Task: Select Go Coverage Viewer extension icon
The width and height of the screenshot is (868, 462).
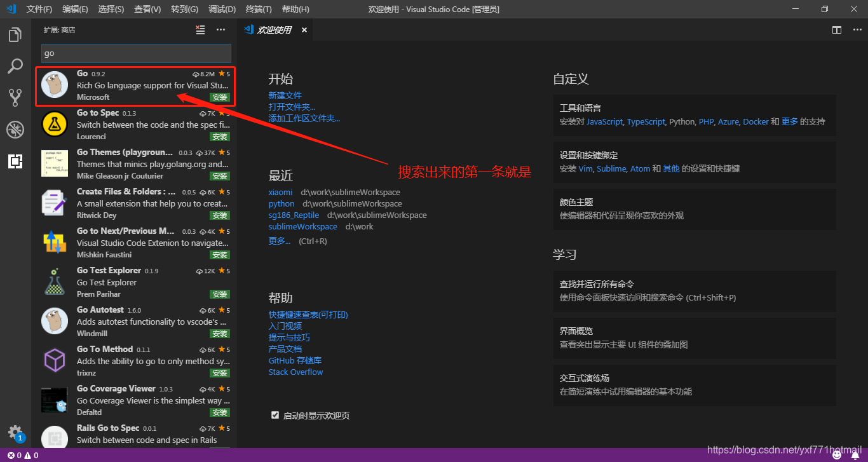Action: point(55,400)
